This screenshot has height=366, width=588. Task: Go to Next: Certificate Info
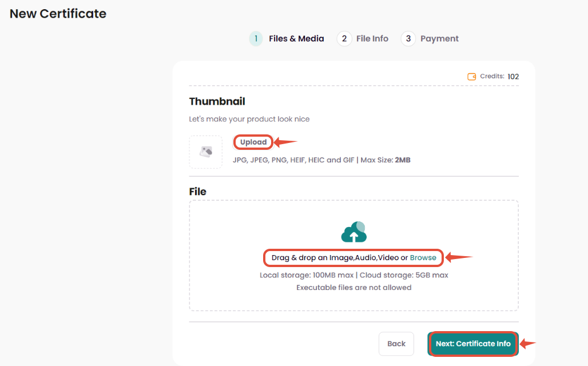click(473, 344)
